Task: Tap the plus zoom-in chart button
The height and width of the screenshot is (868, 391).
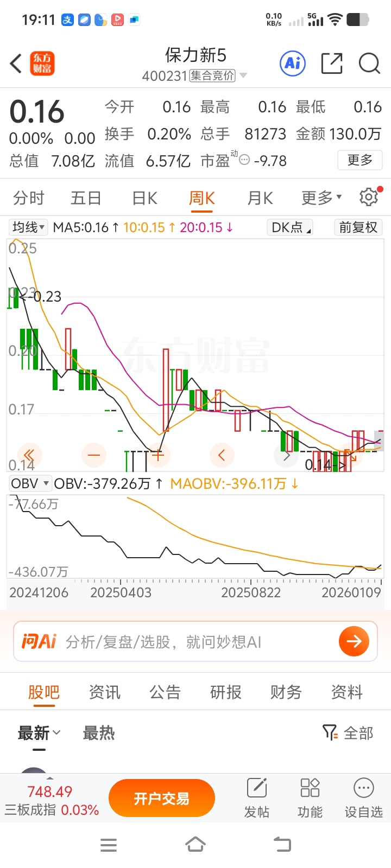Action: coord(158,455)
